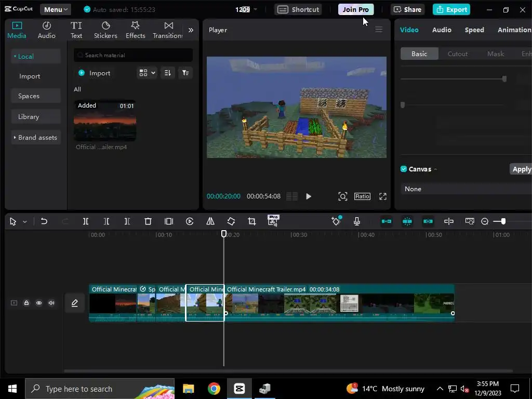Open the Canvas None dropdown
Image resolution: width=532 pixels, height=399 pixels.
click(466, 189)
